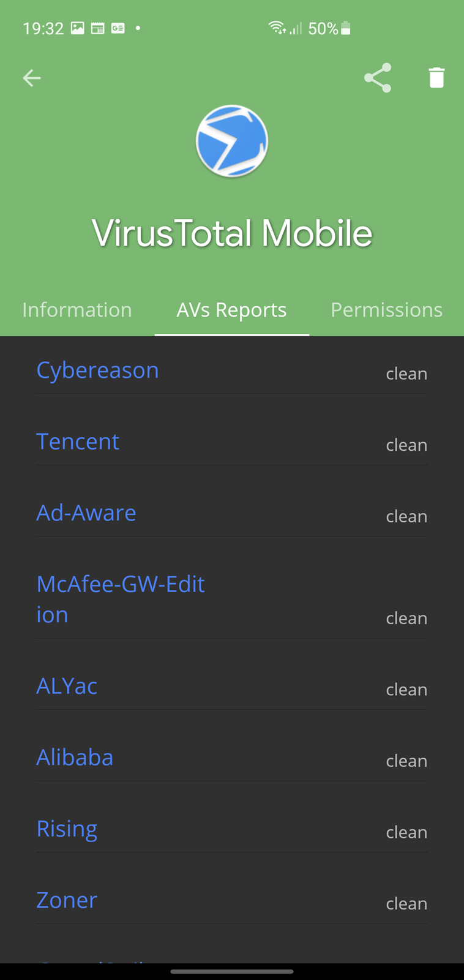
Task: Open the share icon
Action: [x=378, y=78]
